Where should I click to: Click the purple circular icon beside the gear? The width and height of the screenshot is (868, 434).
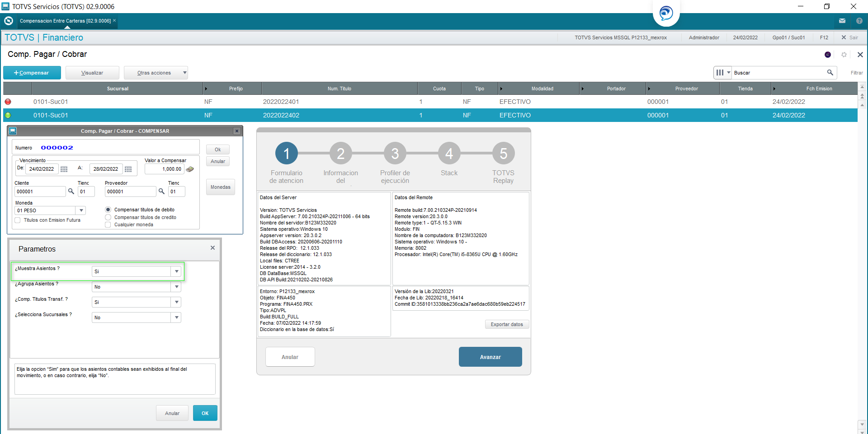[828, 55]
